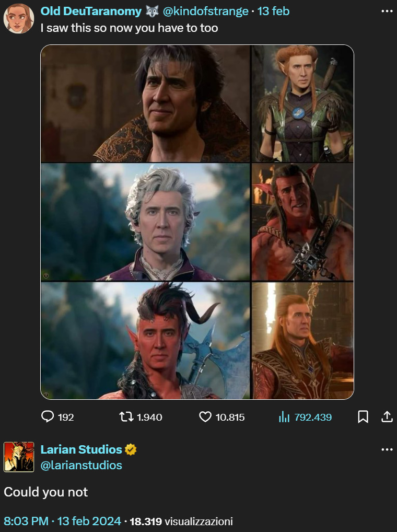Open the post view analytics icon
The image size is (397, 532).
click(x=284, y=417)
